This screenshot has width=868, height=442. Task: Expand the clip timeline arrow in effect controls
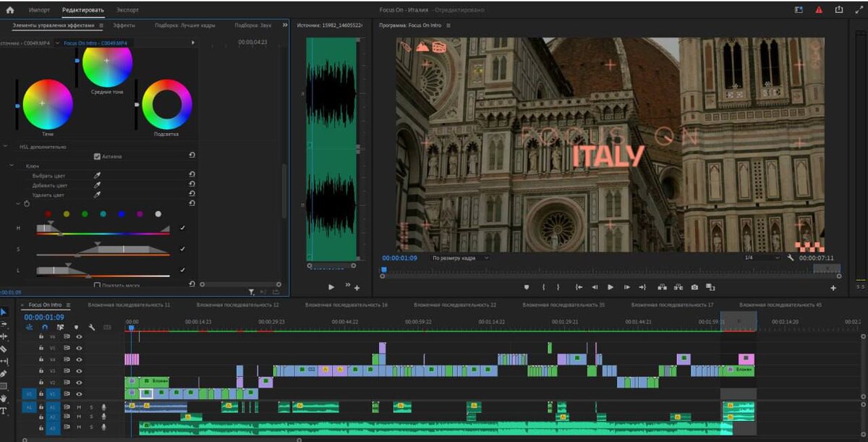click(192, 43)
